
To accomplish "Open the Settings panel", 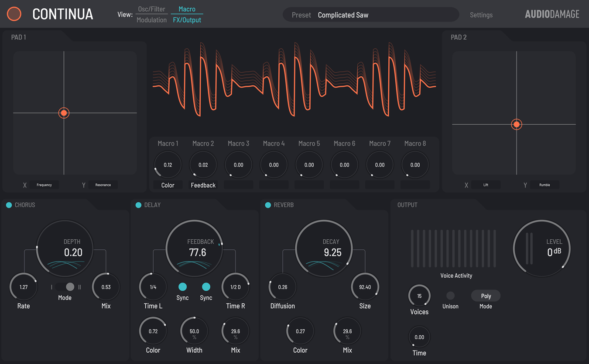I will (x=481, y=14).
